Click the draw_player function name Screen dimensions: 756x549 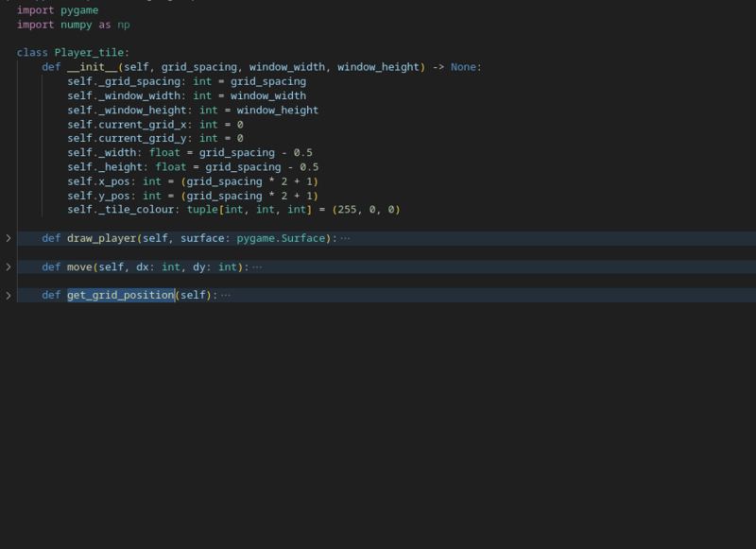pyautogui.click(x=102, y=238)
